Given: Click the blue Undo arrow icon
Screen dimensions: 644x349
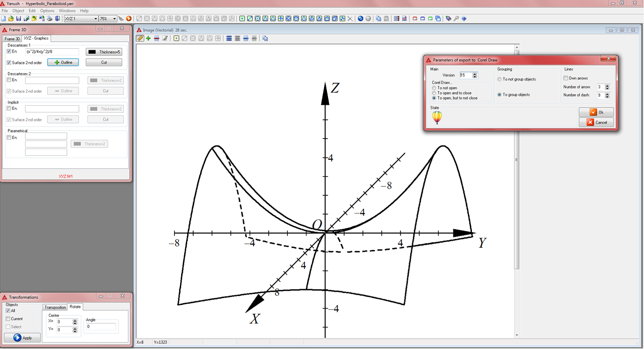Looking at the screenshot, I should click(360, 19).
